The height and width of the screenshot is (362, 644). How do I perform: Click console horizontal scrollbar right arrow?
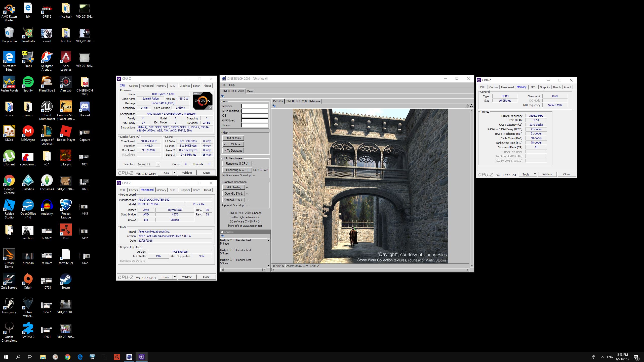tap(264, 270)
